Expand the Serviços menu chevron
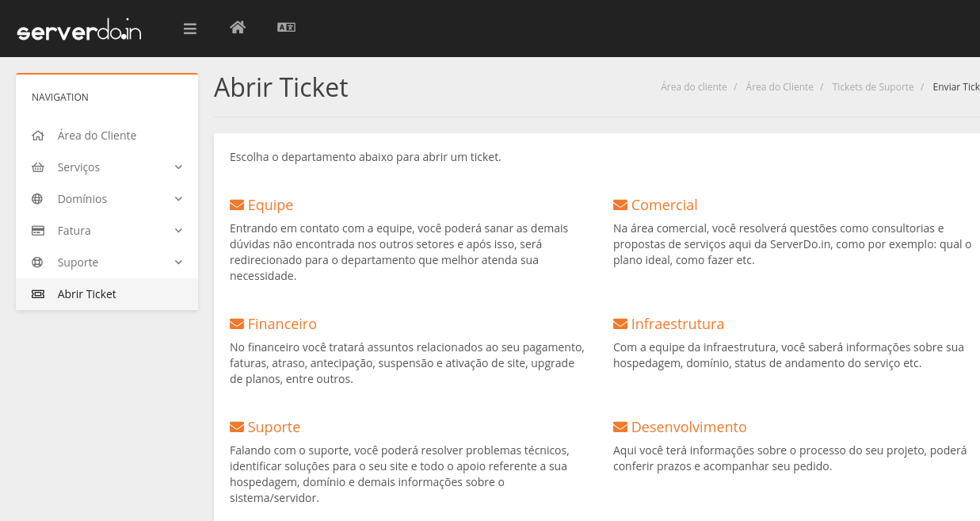The width and height of the screenshot is (980, 521). pyautogui.click(x=178, y=167)
